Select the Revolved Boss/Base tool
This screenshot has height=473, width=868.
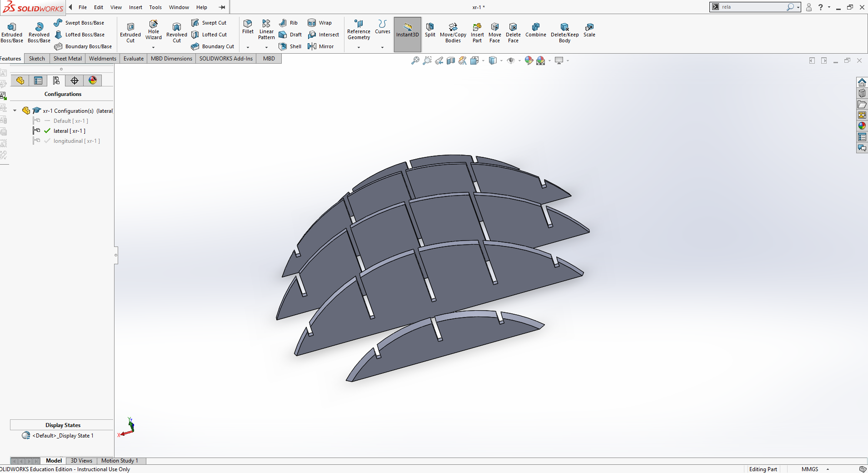(x=39, y=32)
